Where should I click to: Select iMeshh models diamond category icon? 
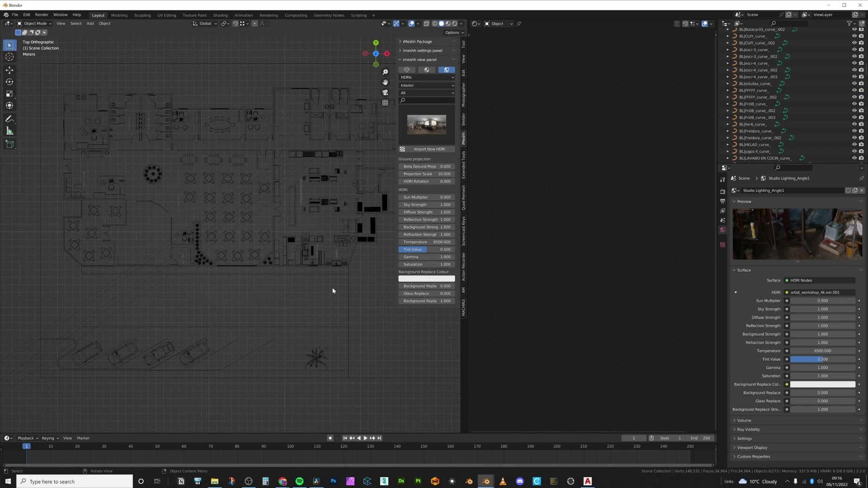click(407, 70)
